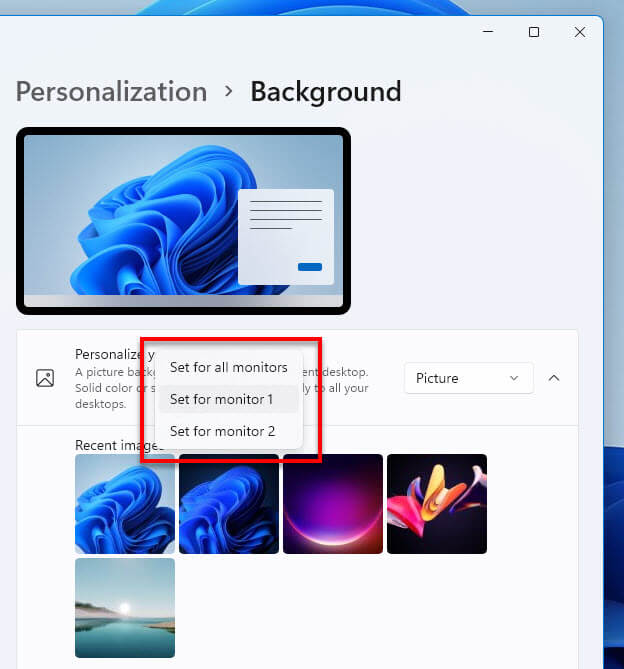Viewport: 624px width, 669px height.
Task: Minimize the Settings window
Action: 487,32
